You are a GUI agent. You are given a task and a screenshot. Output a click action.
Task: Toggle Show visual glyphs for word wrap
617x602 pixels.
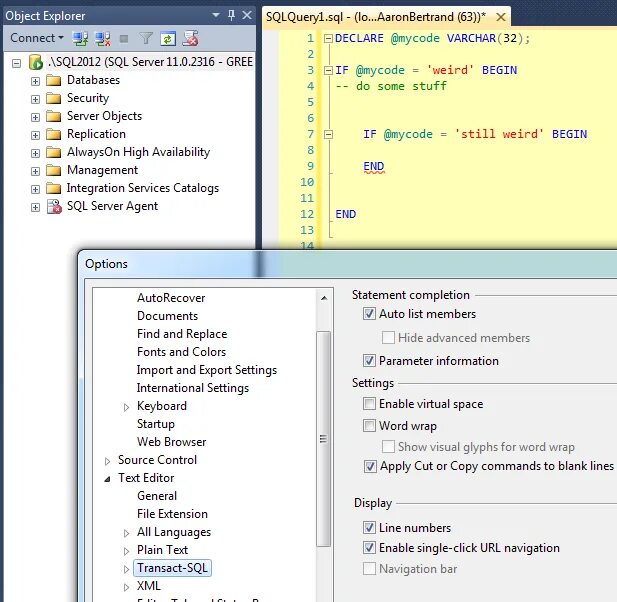[x=388, y=447]
